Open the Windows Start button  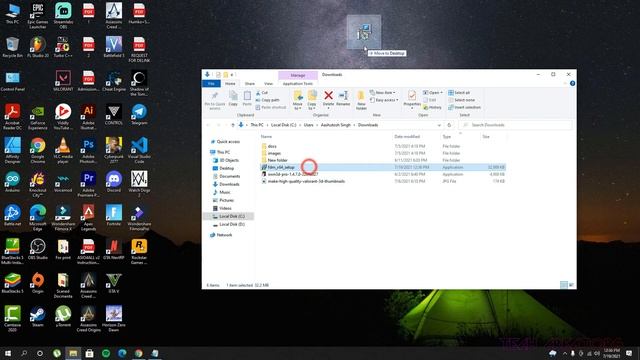[x=8, y=353]
